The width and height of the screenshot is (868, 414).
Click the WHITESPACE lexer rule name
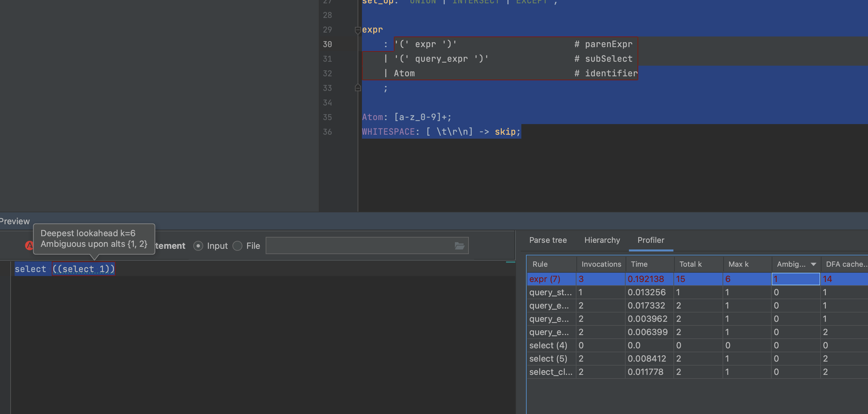tap(388, 132)
